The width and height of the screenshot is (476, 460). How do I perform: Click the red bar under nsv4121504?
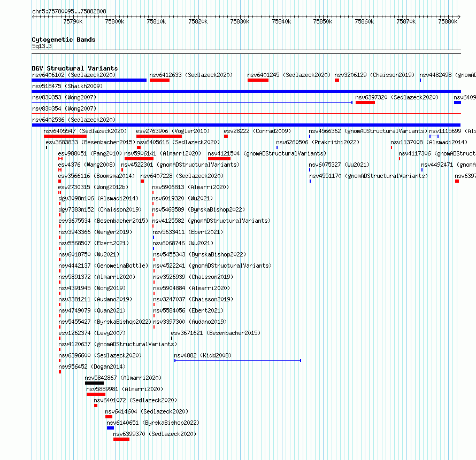coord(219,159)
